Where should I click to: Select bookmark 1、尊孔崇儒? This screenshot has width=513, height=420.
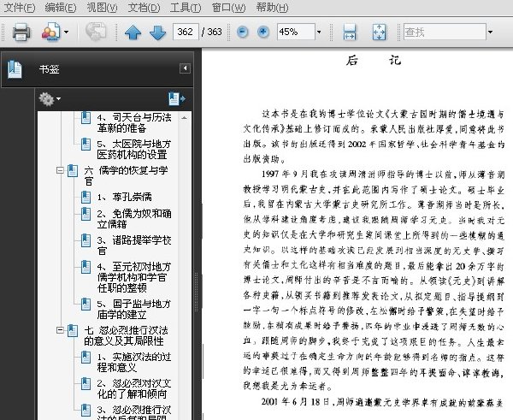point(124,197)
